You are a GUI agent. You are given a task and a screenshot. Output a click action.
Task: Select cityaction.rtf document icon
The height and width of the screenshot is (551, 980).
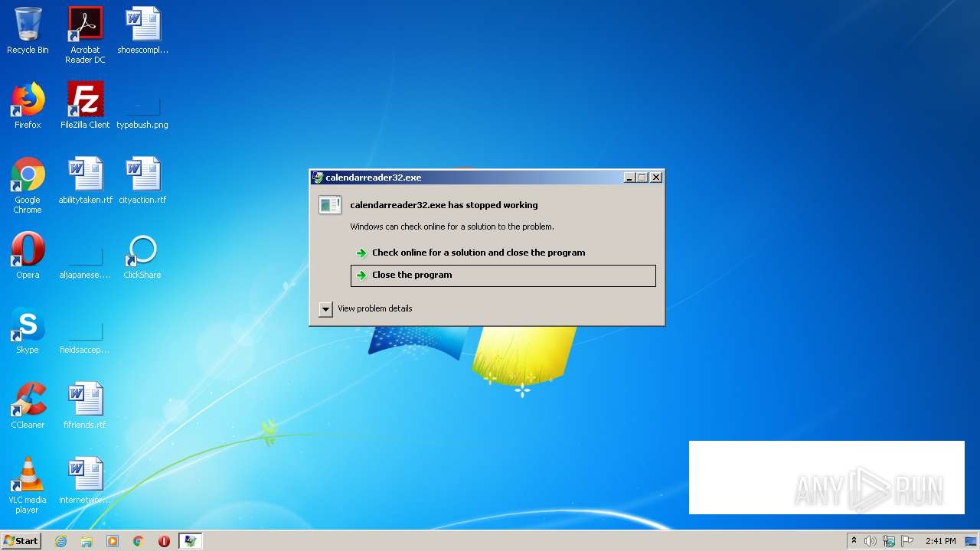click(142, 181)
